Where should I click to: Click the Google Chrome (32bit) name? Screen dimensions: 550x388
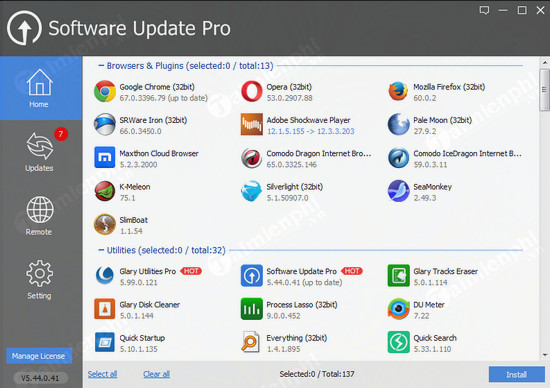[x=157, y=87]
